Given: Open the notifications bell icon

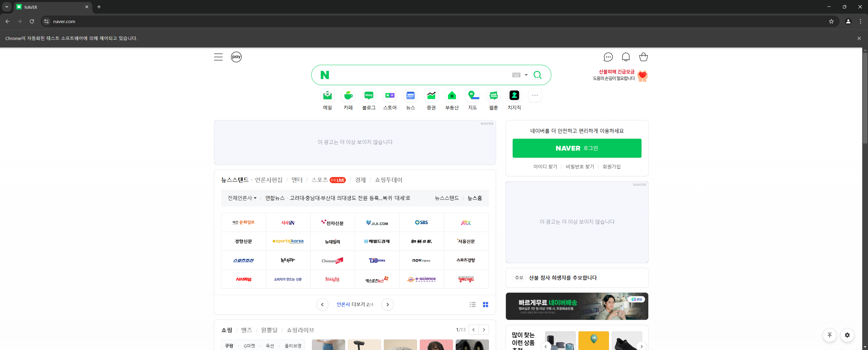Looking at the screenshot, I should 626,57.
